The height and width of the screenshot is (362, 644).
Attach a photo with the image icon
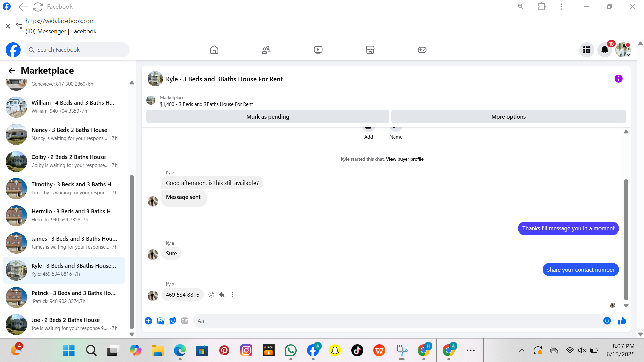coord(161,321)
